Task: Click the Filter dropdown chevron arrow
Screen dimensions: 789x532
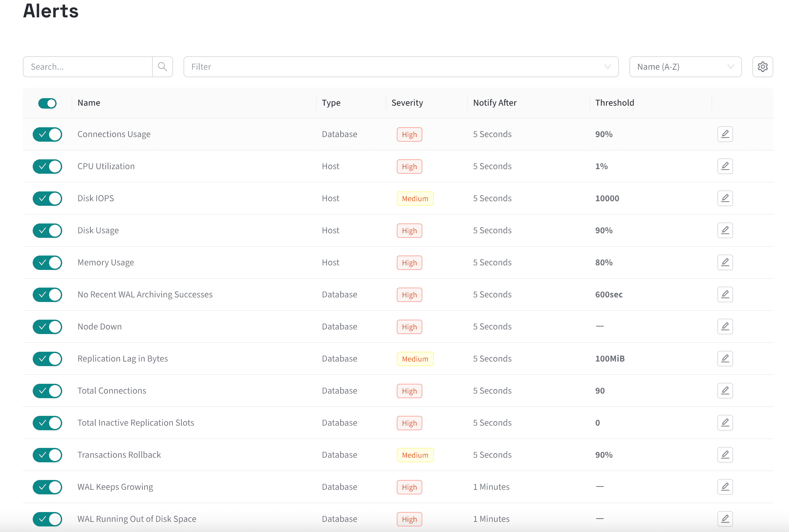Action: (607, 67)
